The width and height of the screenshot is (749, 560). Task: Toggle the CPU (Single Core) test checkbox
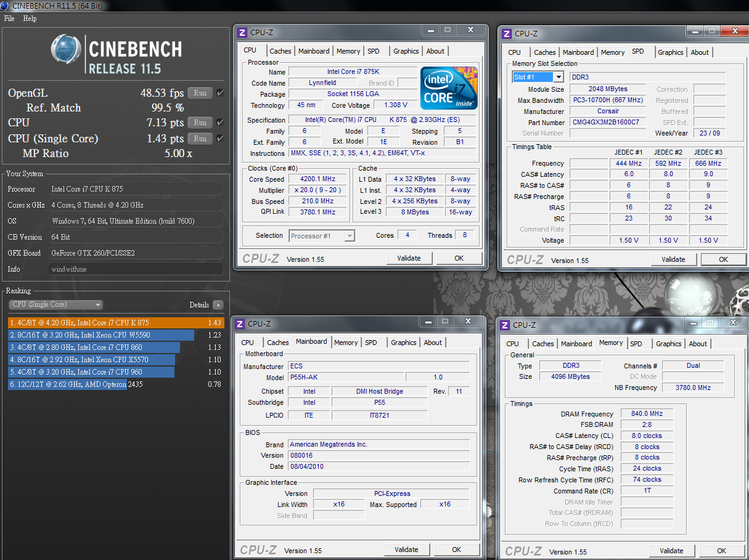click(221, 139)
